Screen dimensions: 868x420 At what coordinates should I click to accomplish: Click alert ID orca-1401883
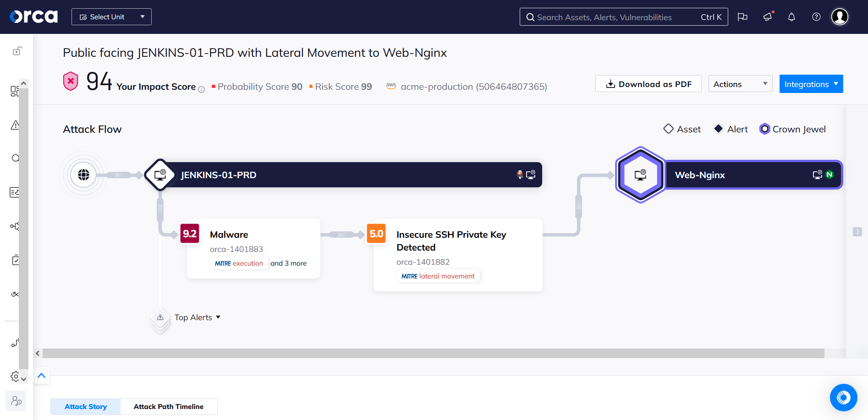point(236,249)
